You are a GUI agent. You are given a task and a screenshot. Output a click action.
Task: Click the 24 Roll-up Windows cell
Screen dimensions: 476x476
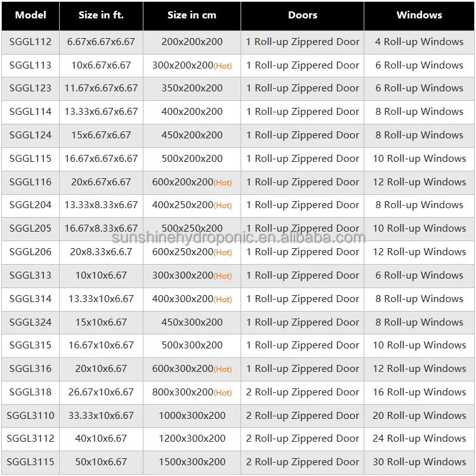[420, 439]
